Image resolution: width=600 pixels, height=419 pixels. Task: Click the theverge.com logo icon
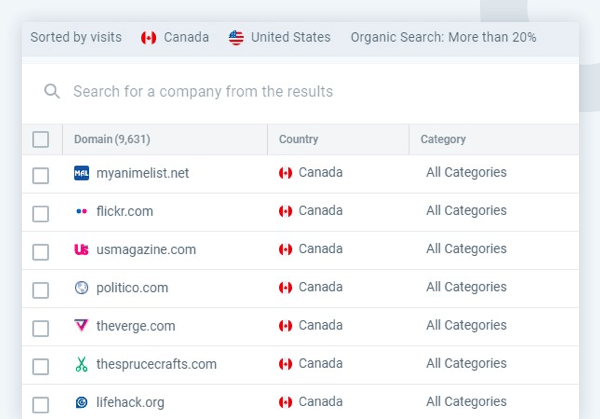coord(82,326)
